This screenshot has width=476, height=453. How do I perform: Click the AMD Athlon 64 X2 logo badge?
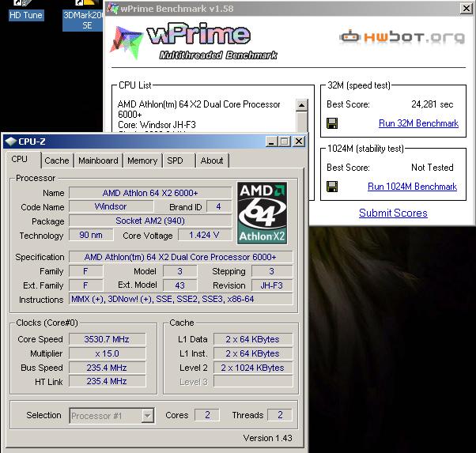pyautogui.click(x=262, y=213)
